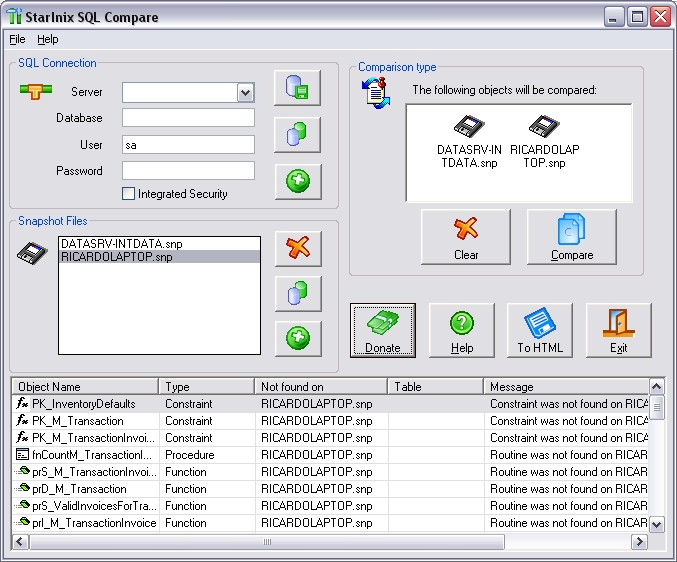Click the fx icon of PK_InventoryDefaults
The width and height of the screenshot is (677, 562).
tap(22, 403)
